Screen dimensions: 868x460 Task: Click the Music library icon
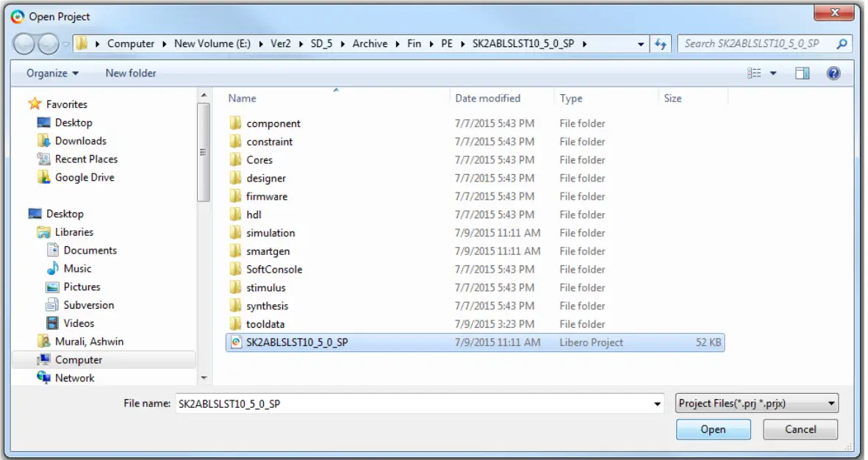pos(53,268)
